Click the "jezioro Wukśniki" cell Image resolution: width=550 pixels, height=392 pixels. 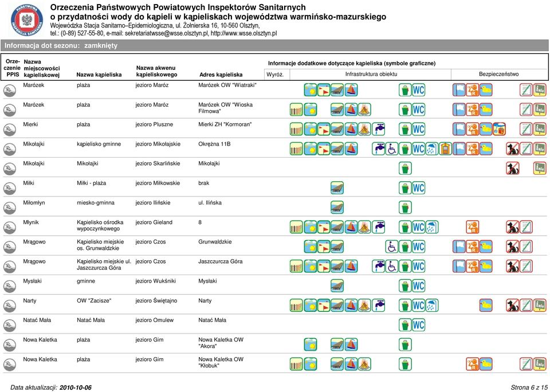pos(156,281)
